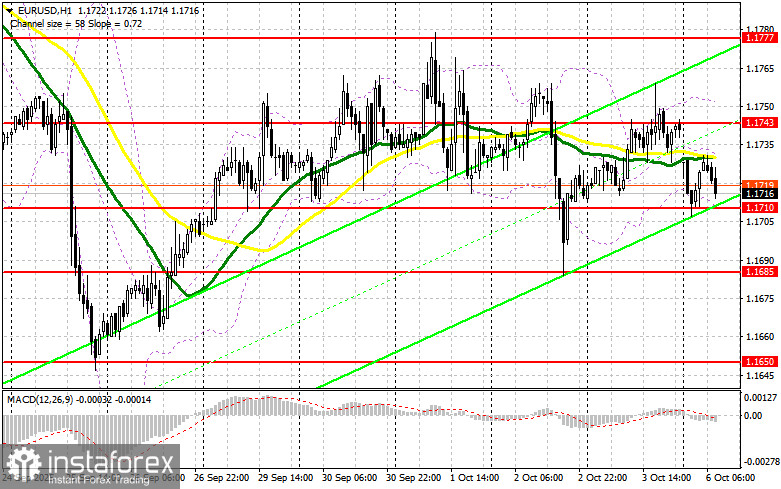
Task: Click the '6 Oct 06:00' time axis label
Action: point(730,478)
